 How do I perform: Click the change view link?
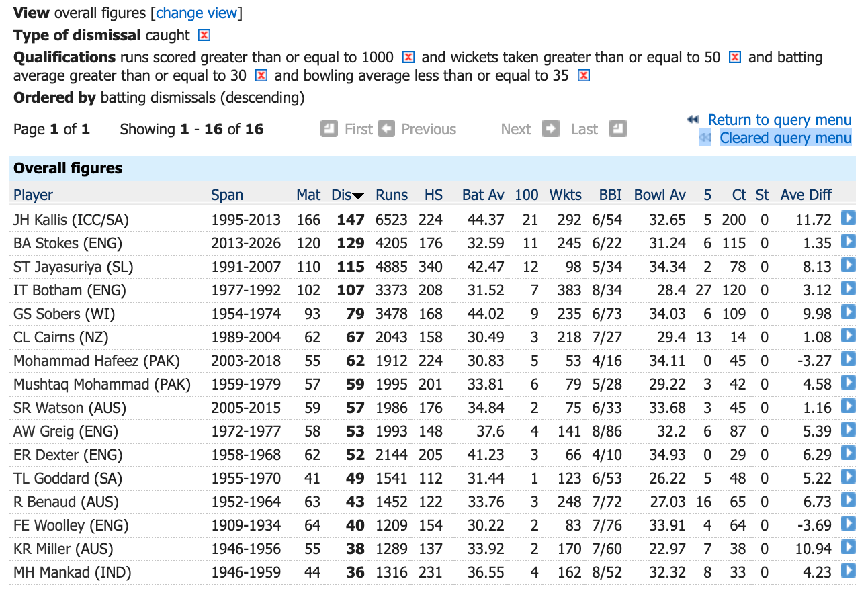tap(197, 13)
